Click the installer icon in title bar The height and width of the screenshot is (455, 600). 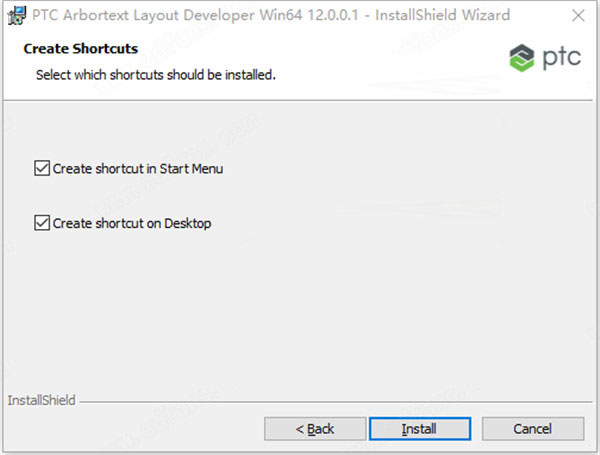click(17, 15)
